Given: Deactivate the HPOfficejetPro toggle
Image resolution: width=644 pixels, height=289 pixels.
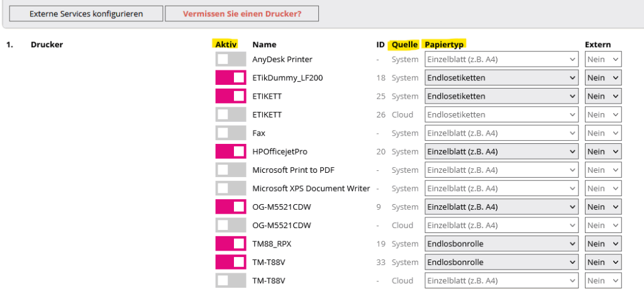Looking at the screenshot, I should coord(230,151).
